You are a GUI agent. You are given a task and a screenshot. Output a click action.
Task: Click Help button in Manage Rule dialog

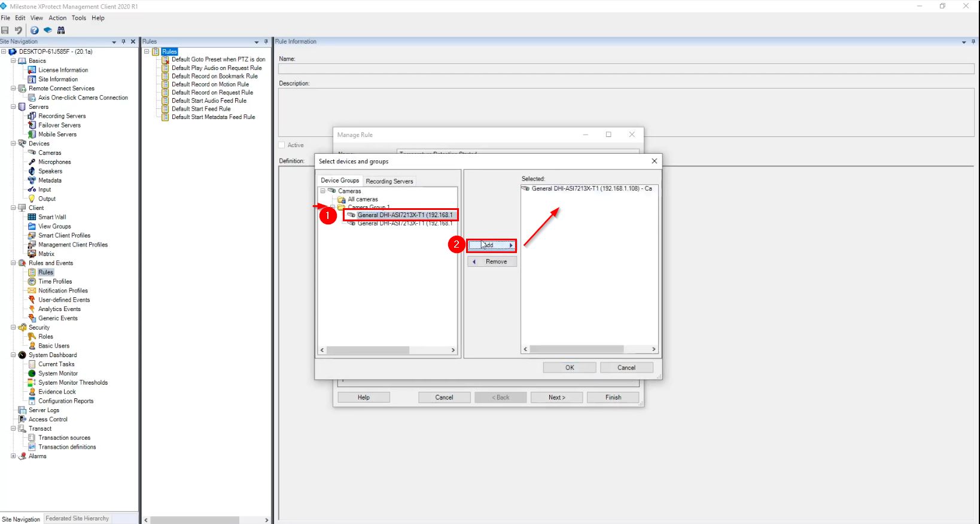(364, 397)
